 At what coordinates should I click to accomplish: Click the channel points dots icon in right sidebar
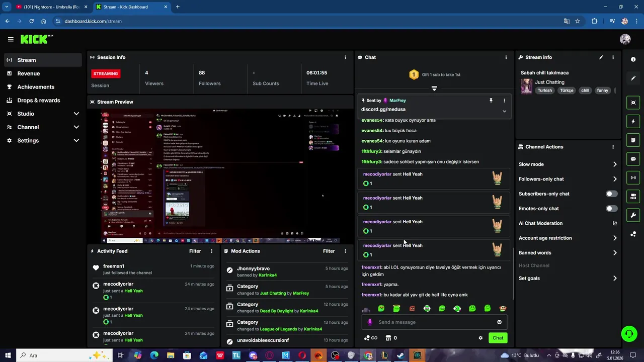point(633,234)
